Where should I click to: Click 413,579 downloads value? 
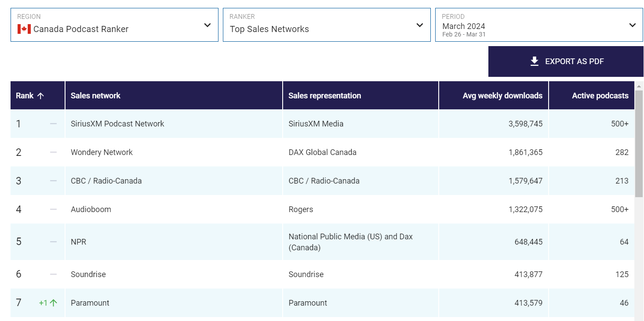(x=528, y=303)
